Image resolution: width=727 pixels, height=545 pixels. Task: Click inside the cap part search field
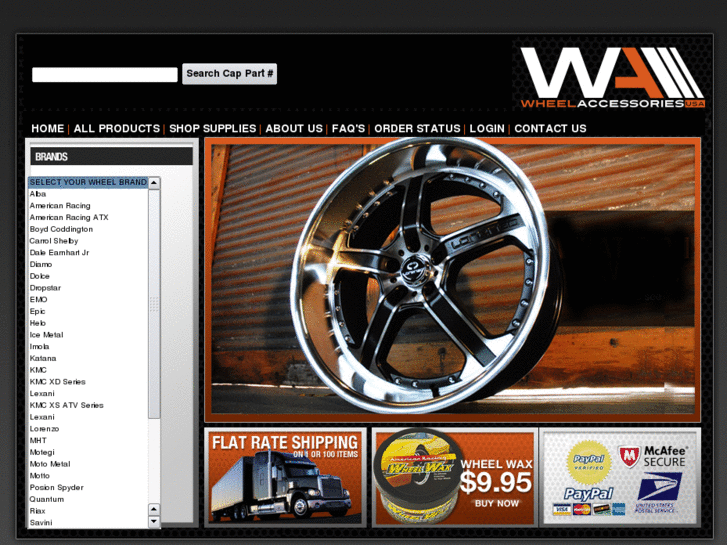click(105, 74)
